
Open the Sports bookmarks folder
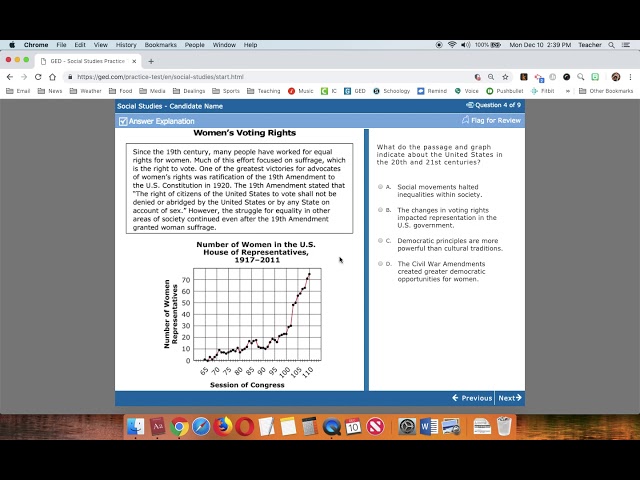(x=226, y=91)
